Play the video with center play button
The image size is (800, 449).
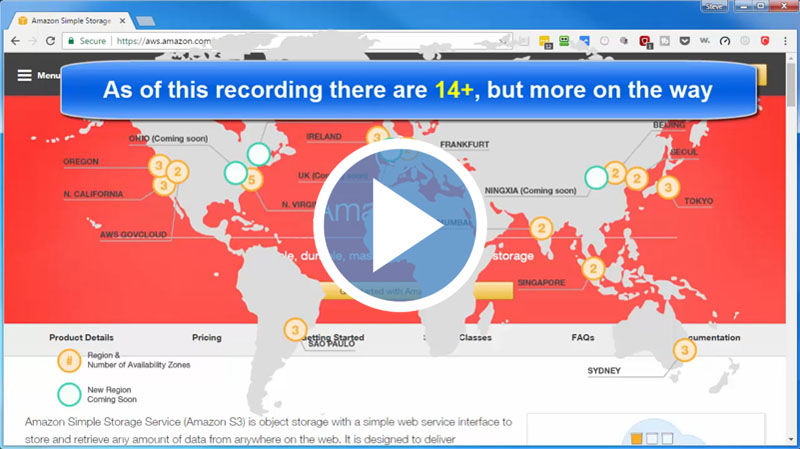pos(400,228)
